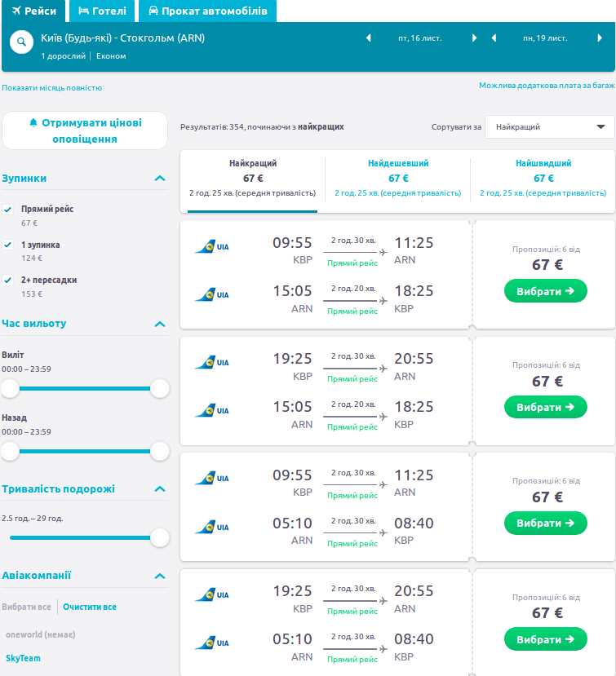The image size is (616, 676).
Task: Go to next return date arrow
Action: click(600, 38)
